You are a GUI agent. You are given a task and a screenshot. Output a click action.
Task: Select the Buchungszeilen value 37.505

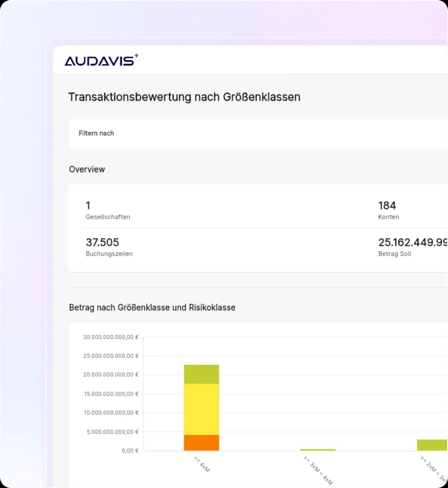[102, 242]
